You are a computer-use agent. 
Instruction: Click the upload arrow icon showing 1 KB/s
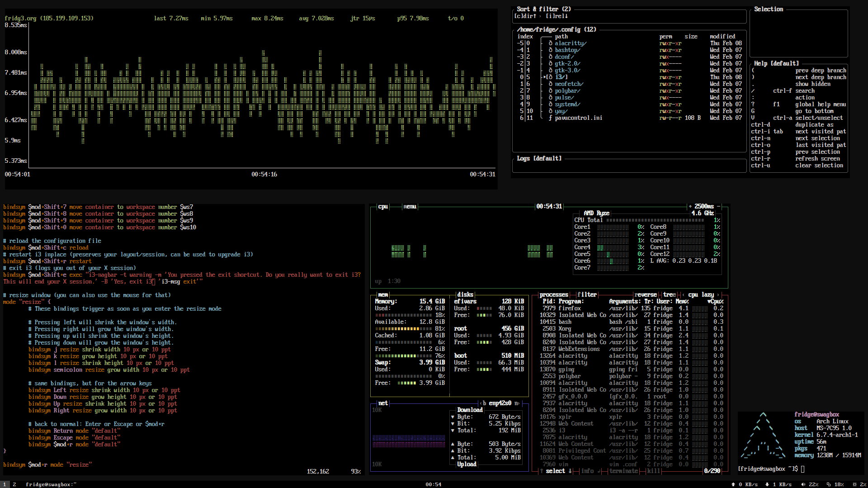point(768,484)
